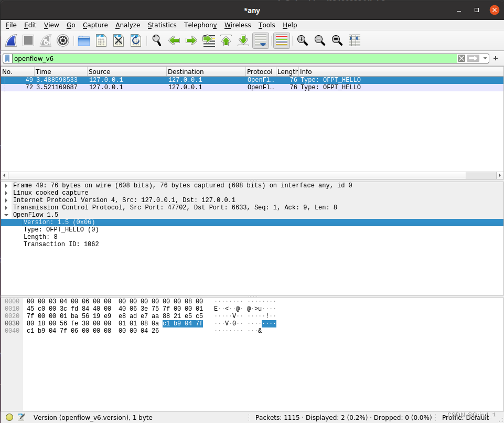Click the Profile: Default status entry
The image size is (504, 423).
pyautogui.click(x=465, y=418)
